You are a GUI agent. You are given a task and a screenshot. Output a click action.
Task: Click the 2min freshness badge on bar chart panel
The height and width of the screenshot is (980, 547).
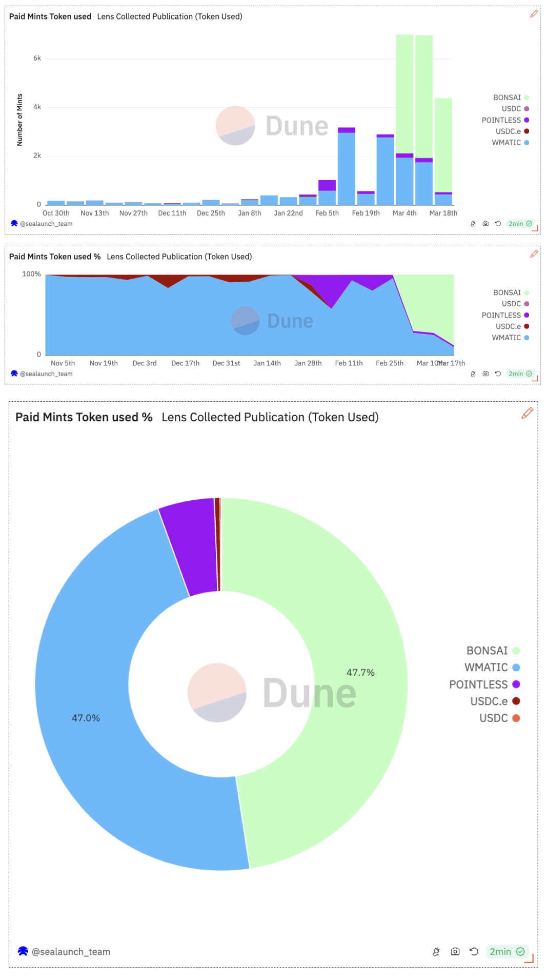(x=520, y=224)
